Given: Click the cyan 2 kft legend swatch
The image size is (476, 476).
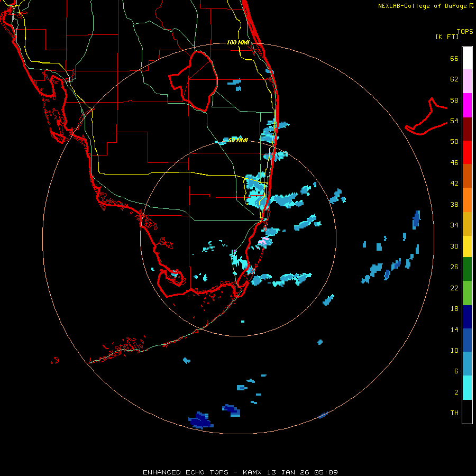Looking at the screenshot, I should tap(467, 388).
